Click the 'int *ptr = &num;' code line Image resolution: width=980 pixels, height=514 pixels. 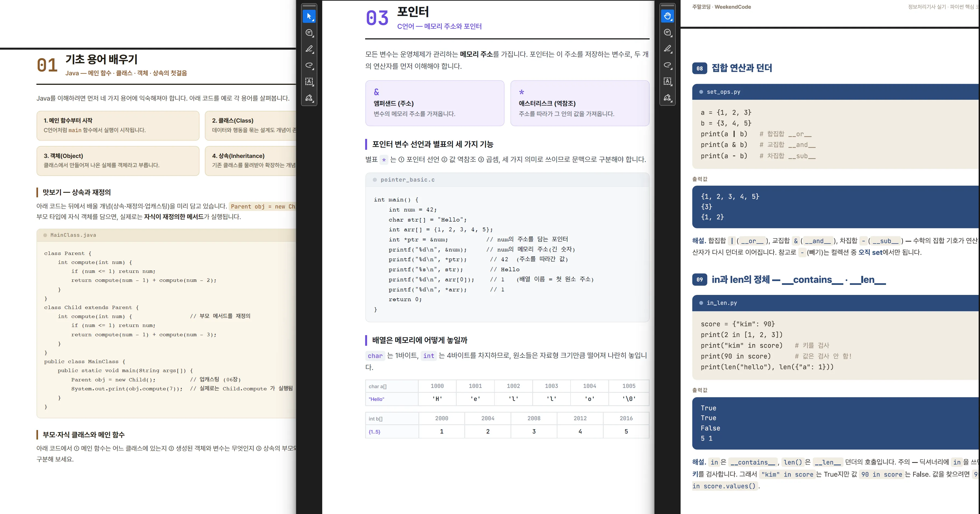tap(418, 239)
